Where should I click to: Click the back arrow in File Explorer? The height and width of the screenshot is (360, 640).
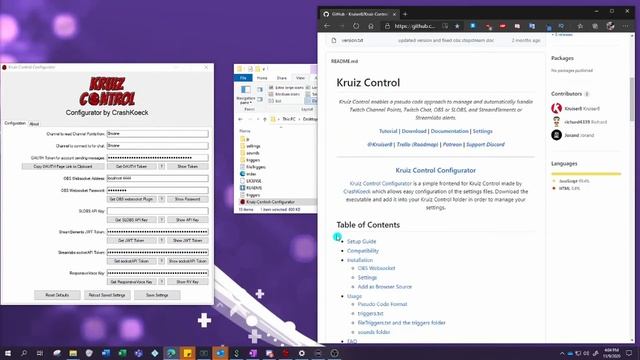click(240, 119)
